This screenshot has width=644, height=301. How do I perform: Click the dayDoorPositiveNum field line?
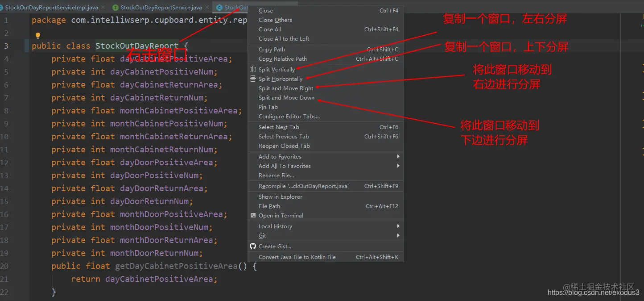point(127,176)
